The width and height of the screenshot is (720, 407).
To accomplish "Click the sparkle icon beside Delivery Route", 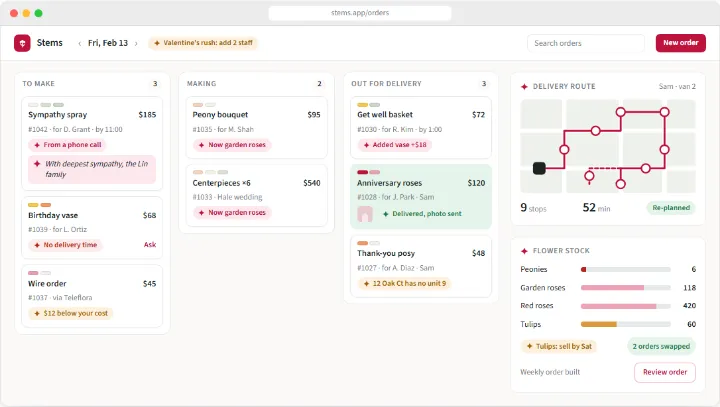I will (x=524, y=86).
